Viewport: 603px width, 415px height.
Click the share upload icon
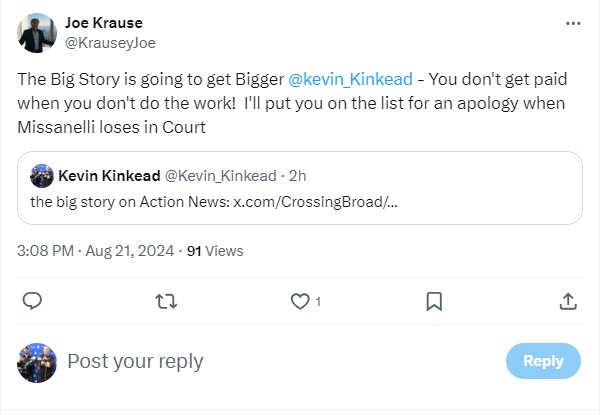pyautogui.click(x=567, y=300)
